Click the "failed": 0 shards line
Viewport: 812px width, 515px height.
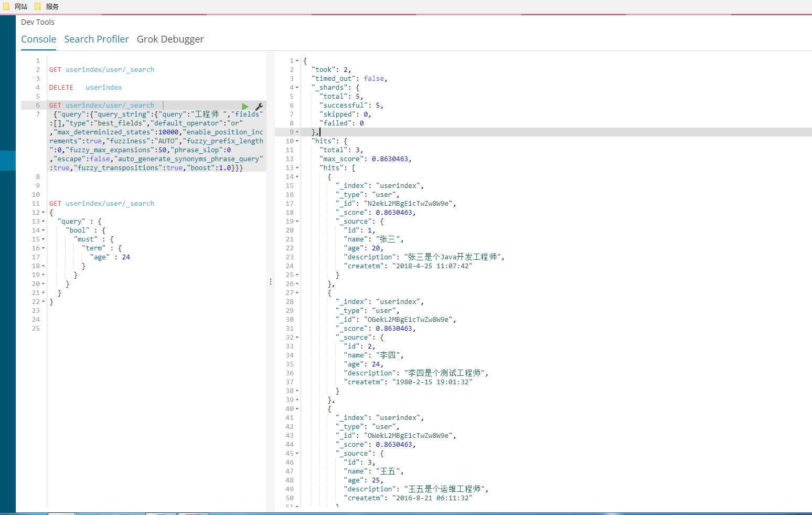(341, 123)
